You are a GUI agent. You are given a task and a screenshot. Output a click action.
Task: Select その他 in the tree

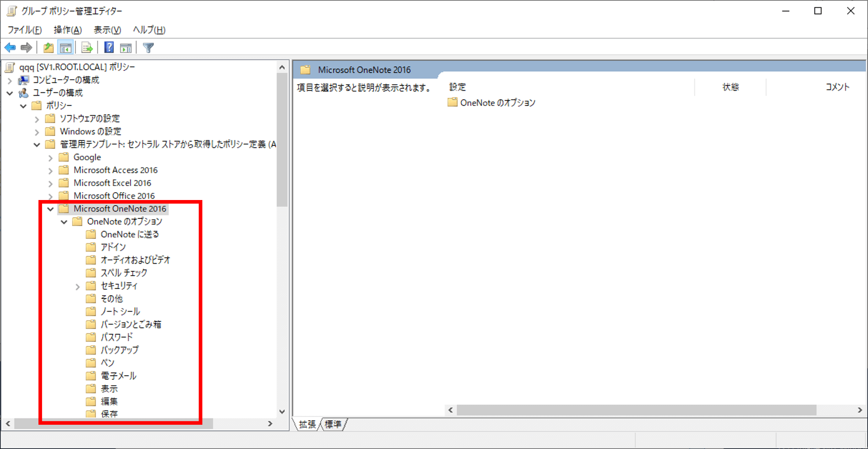click(112, 298)
